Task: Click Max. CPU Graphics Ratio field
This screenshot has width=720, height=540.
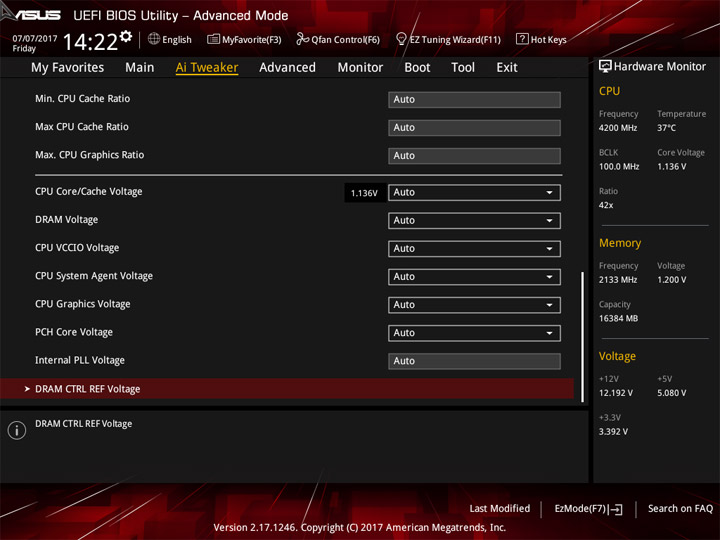Action: point(474,156)
